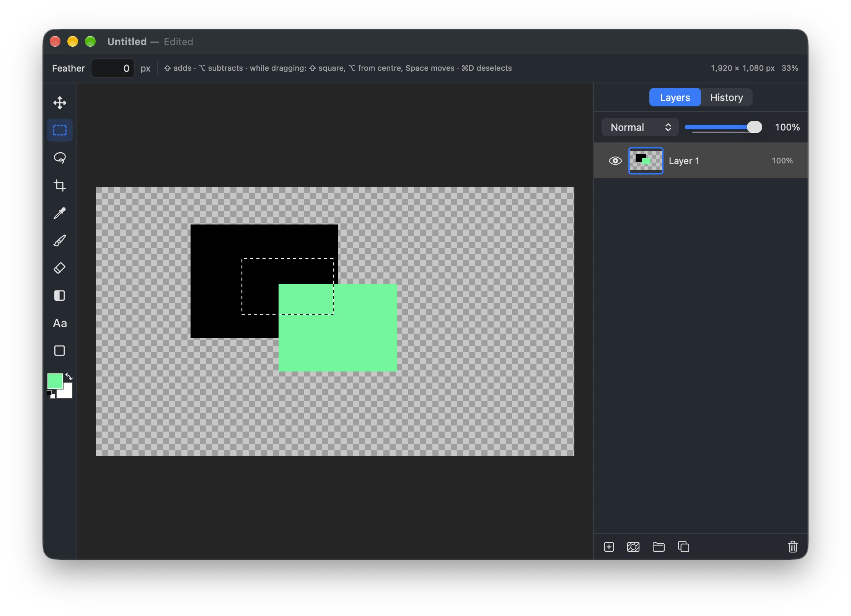Create a new layer group
851x616 pixels.
click(x=658, y=547)
